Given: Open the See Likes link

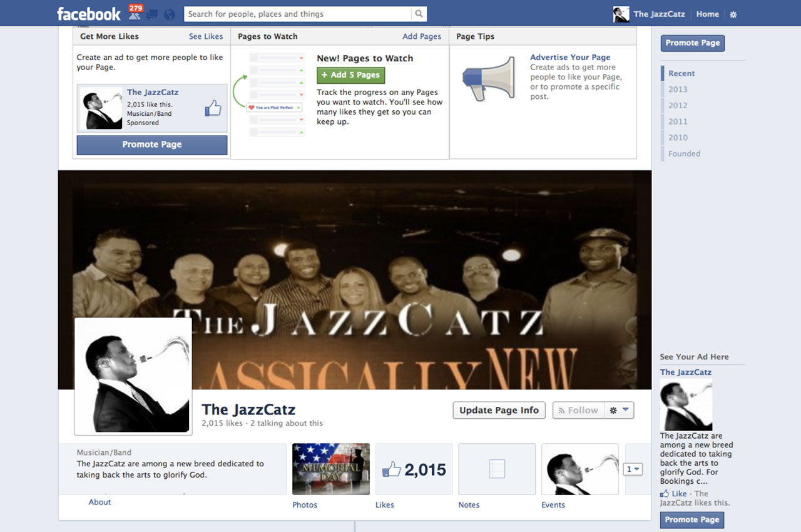Looking at the screenshot, I should tap(206, 36).
